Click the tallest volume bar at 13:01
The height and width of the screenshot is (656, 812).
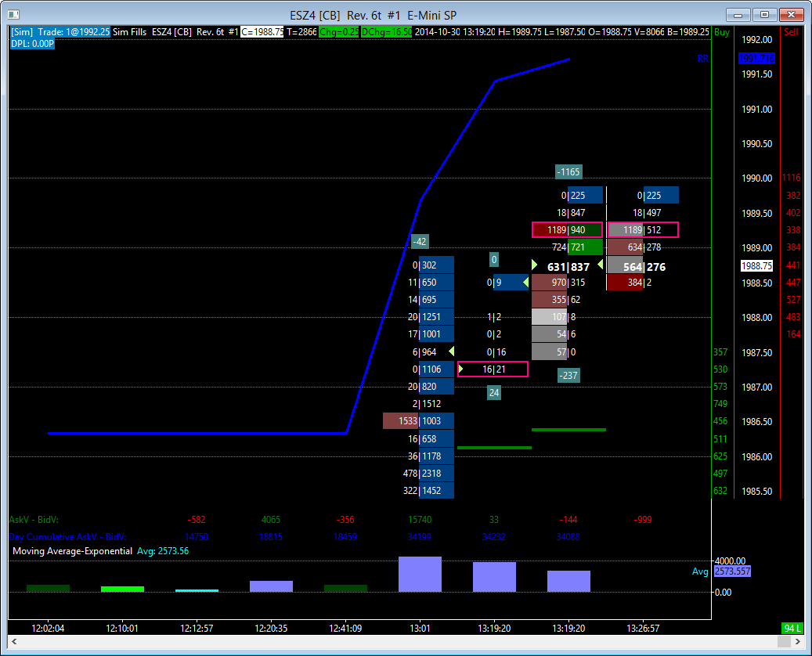(x=420, y=574)
